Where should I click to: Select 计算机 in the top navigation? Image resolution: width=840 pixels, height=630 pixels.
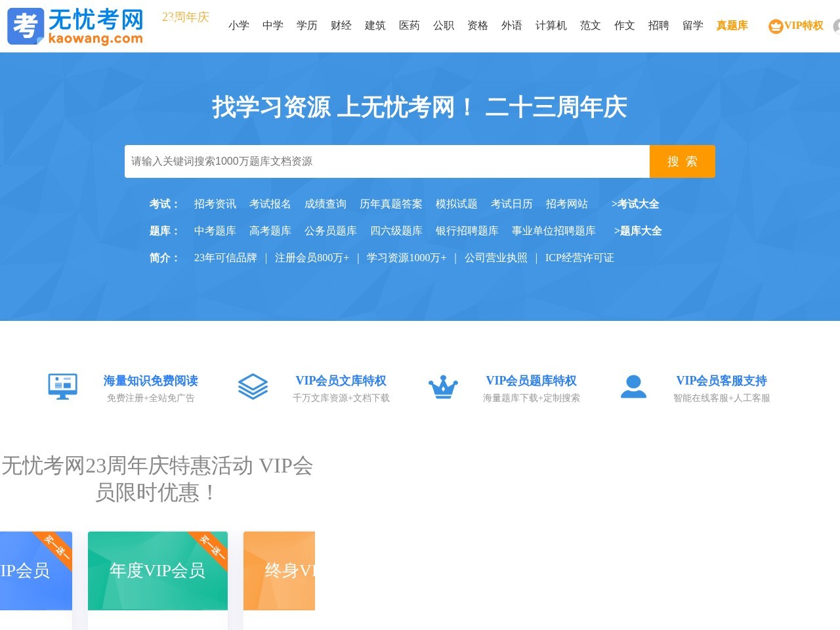551,26
